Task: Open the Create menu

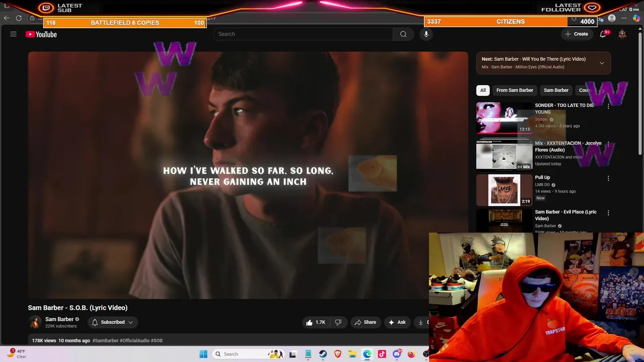Action: 577,34
